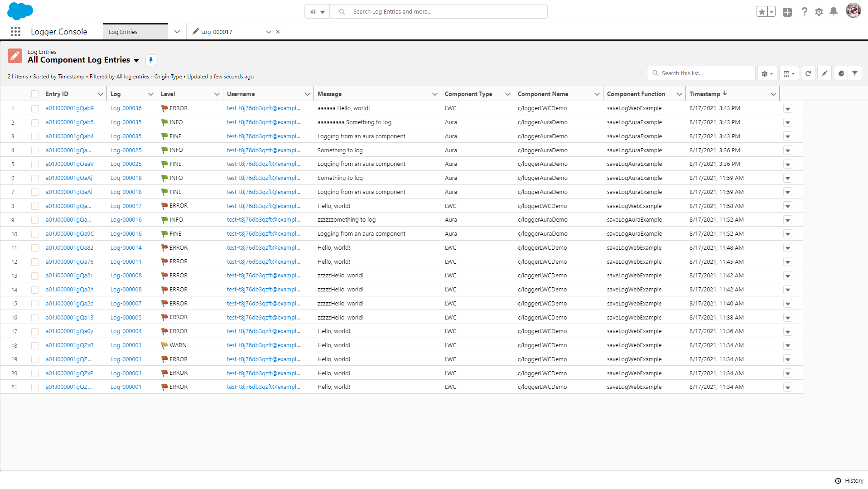Favorite this page with the star icon
The height and width of the screenshot is (489, 868).
click(x=762, y=11)
